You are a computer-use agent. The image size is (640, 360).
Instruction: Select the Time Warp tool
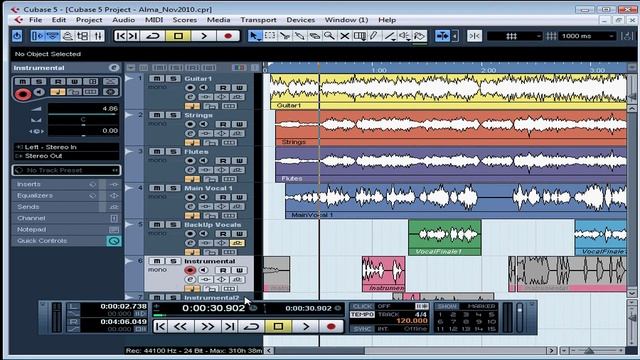click(x=360, y=36)
